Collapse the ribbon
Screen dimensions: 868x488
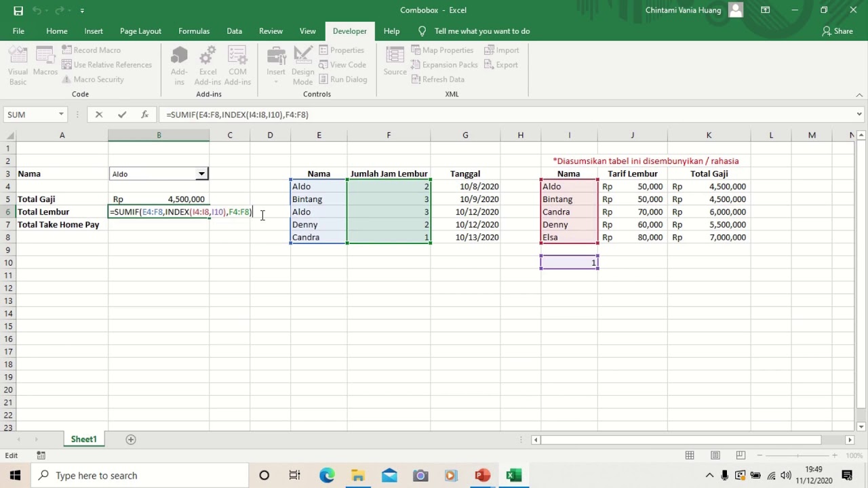859,95
